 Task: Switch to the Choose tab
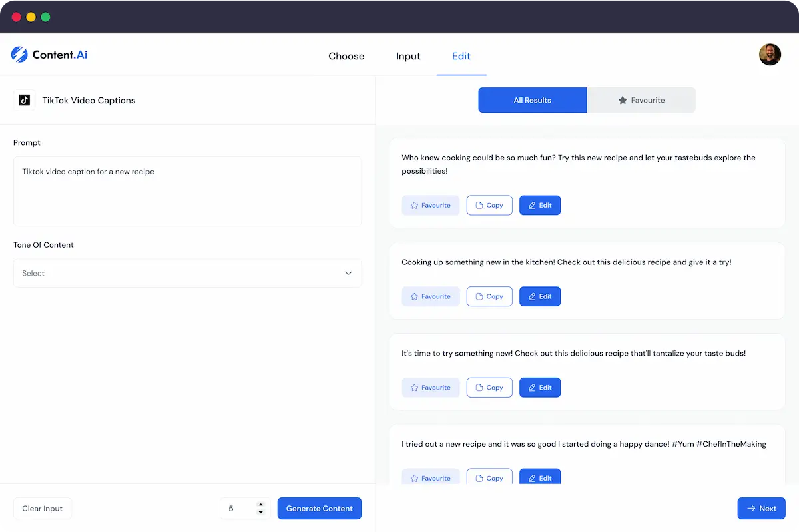(346, 56)
